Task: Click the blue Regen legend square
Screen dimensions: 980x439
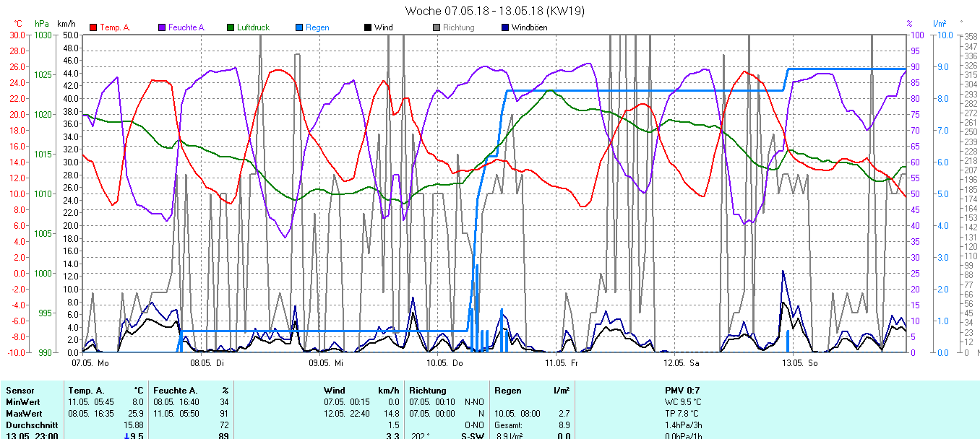Action: (299, 27)
